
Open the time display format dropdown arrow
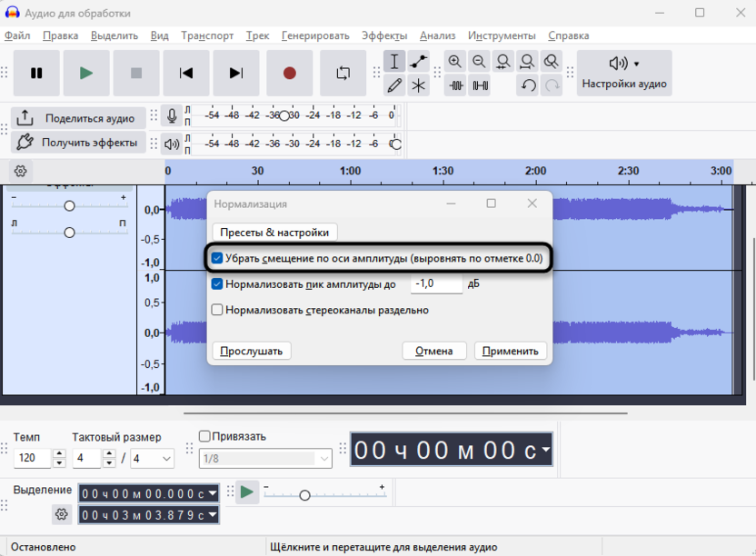coord(544,450)
